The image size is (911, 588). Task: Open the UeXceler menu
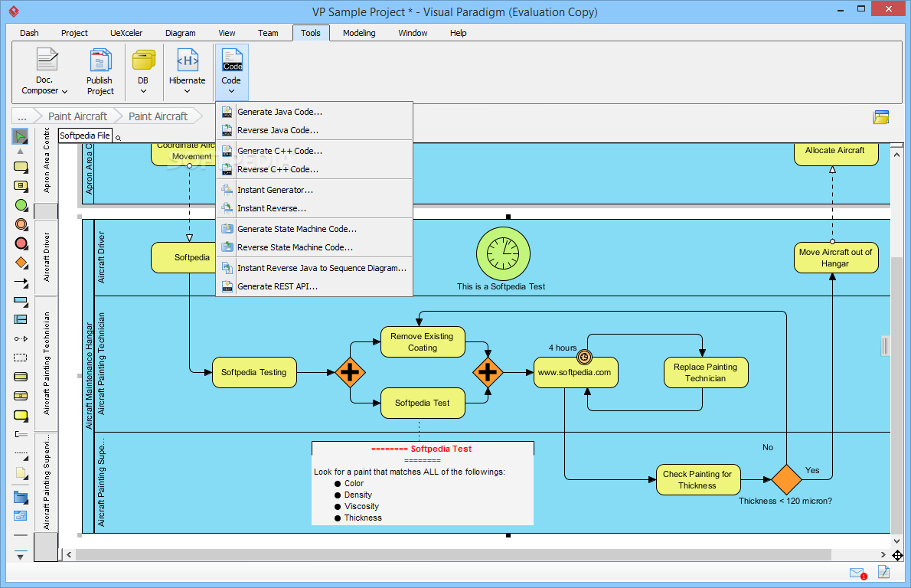[126, 33]
